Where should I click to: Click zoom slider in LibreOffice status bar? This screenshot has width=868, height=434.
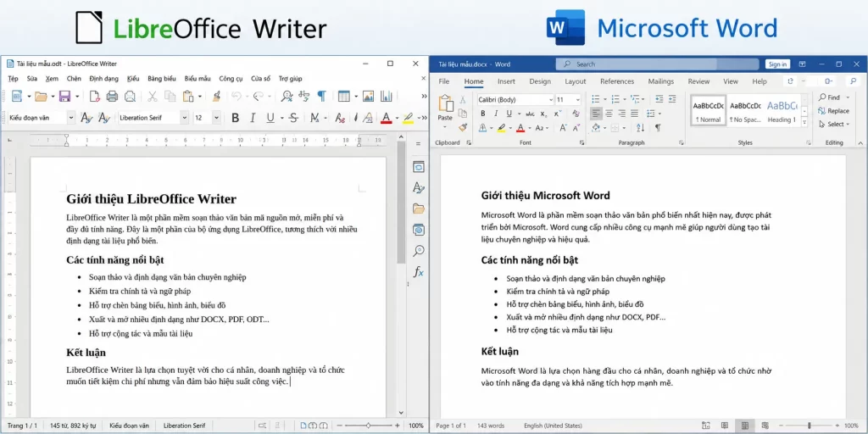[x=369, y=426]
